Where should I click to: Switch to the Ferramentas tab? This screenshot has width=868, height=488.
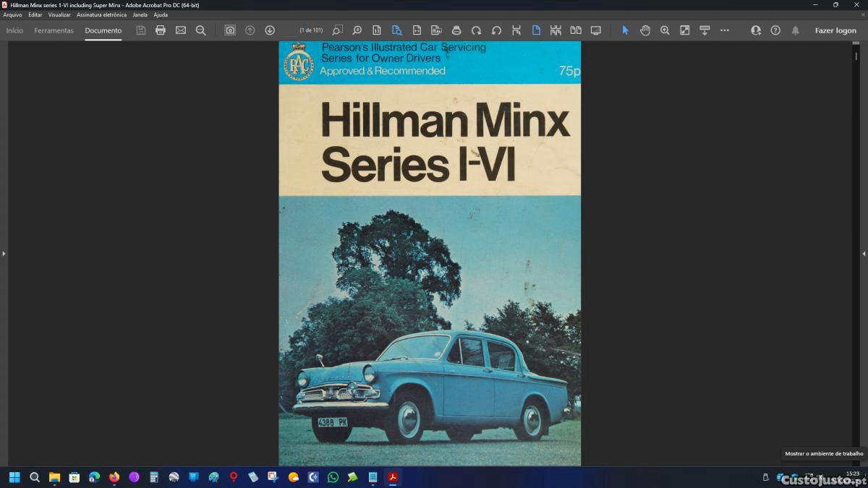(x=54, y=30)
